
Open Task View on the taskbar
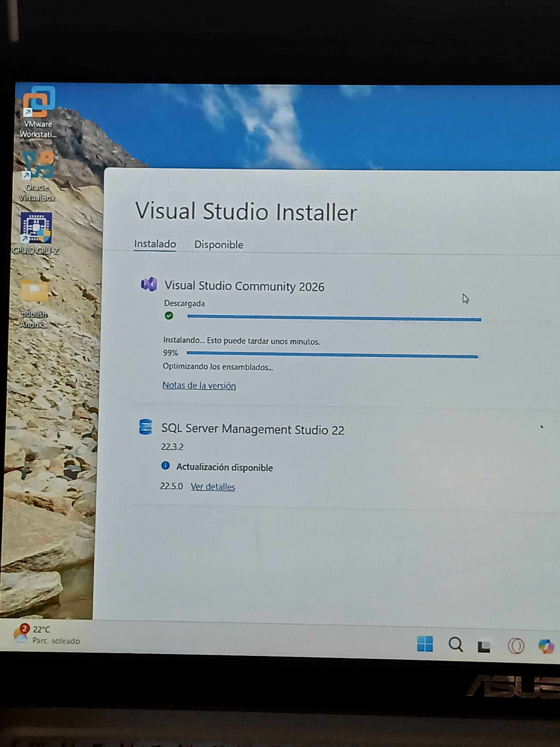click(484, 646)
